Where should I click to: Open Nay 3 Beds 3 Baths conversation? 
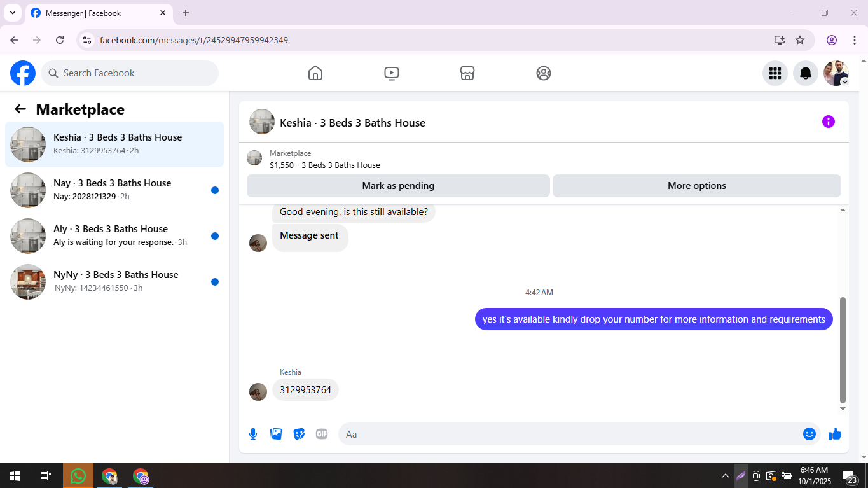coord(114,190)
